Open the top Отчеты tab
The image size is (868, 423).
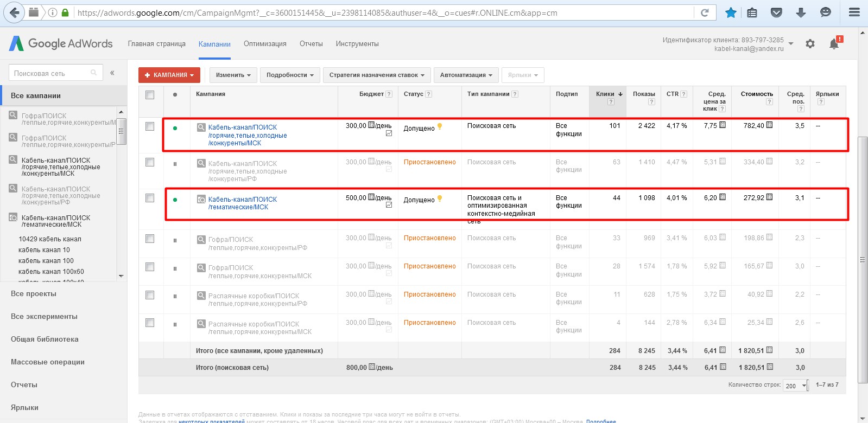[311, 44]
